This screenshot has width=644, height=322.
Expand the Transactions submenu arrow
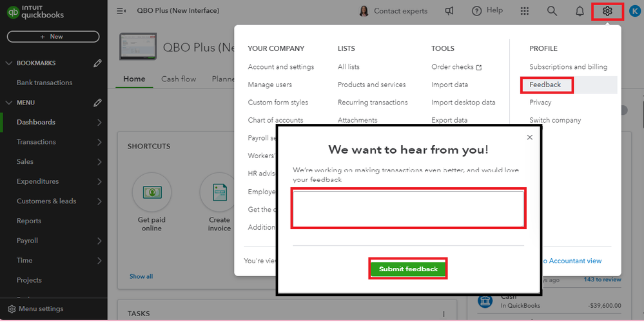[99, 142]
